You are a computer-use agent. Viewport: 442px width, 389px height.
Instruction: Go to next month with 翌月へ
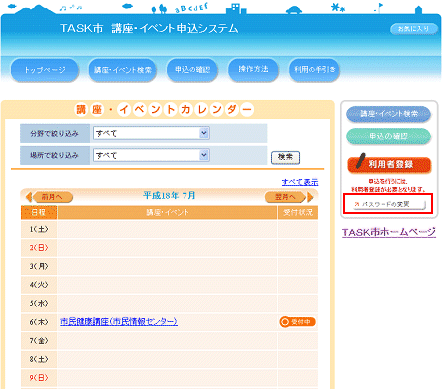285,197
